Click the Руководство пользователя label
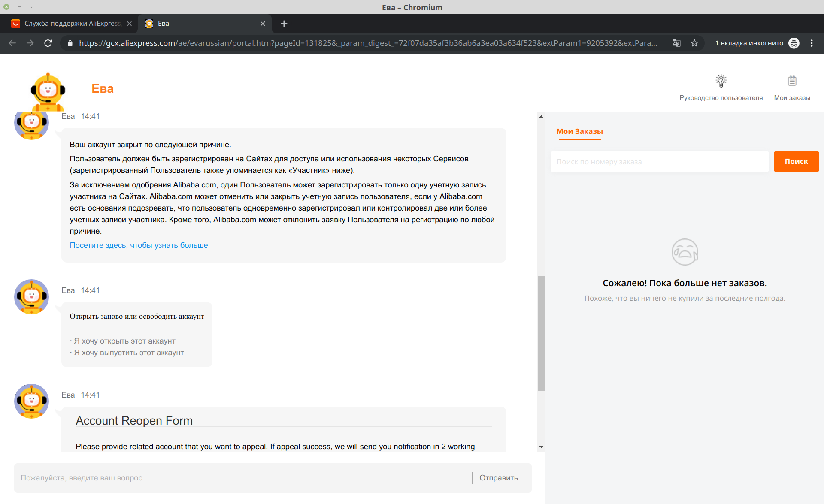The width and height of the screenshot is (824, 504). 721,98
